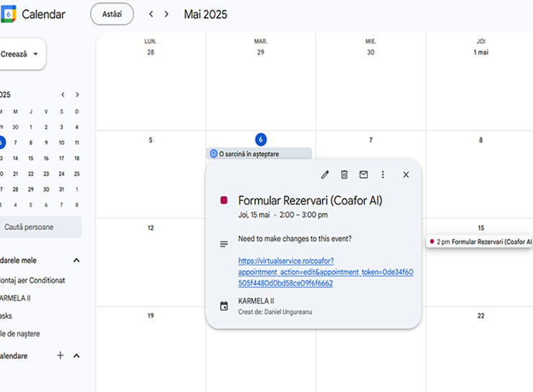
Task: Click the Astăzi button
Action: tap(111, 14)
